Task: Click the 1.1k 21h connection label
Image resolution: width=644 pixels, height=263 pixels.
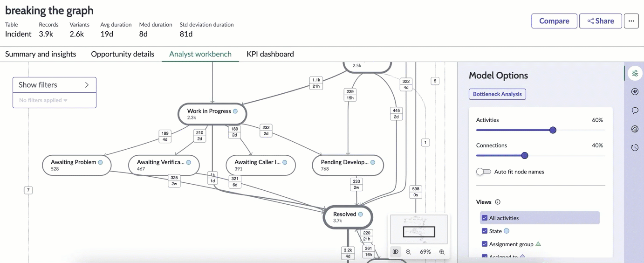Action: [316, 83]
